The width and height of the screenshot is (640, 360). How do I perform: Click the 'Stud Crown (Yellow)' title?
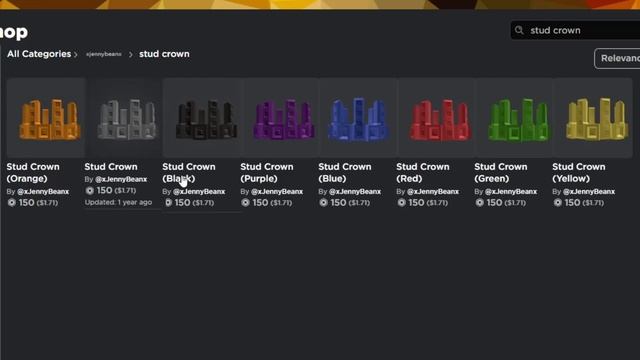click(579, 173)
